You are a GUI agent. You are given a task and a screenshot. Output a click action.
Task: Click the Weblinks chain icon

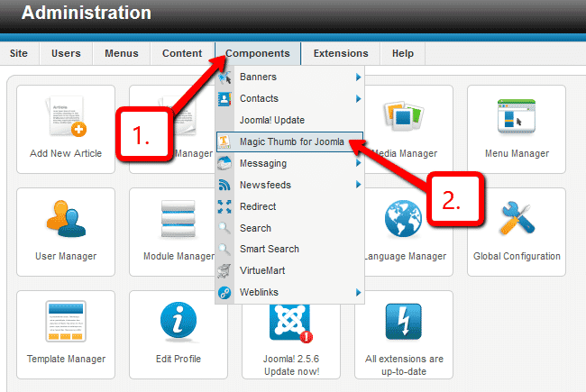pos(224,292)
